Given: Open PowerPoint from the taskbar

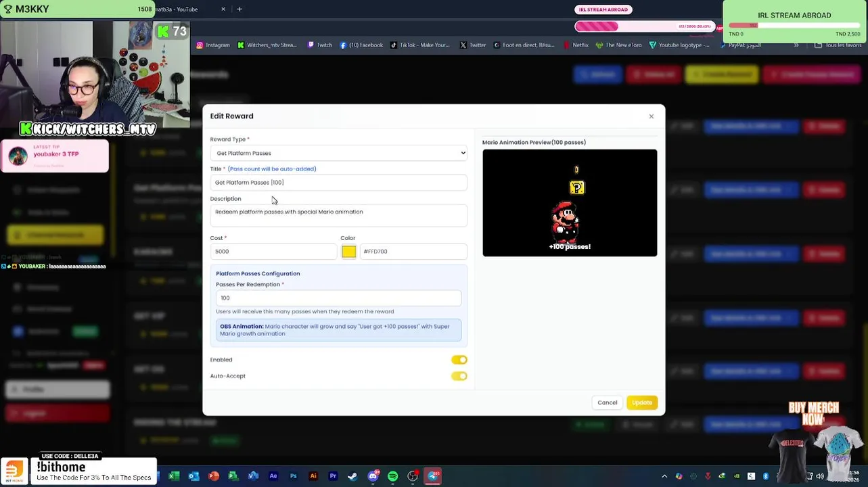Looking at the screenshot, I should (x=214, y=476).
